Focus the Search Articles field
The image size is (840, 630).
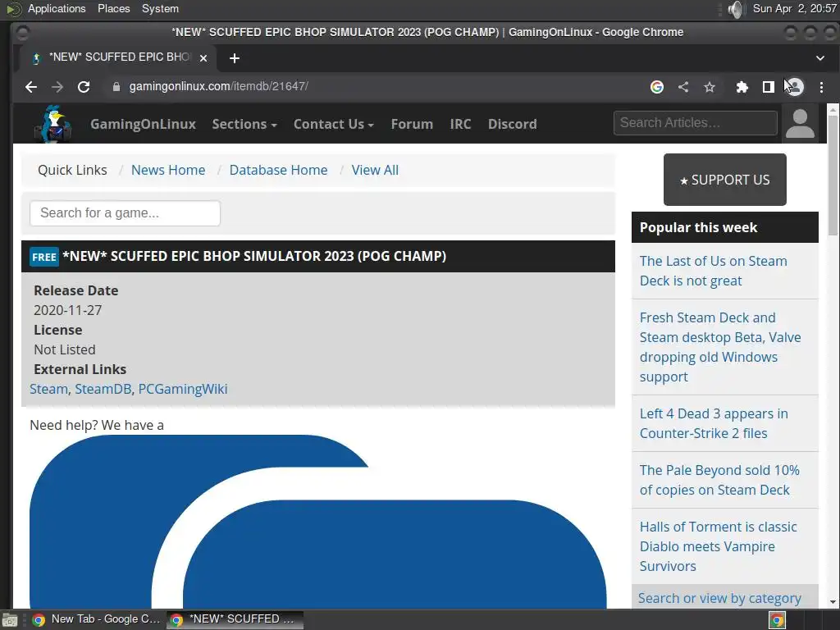click(x=696, y=123)
